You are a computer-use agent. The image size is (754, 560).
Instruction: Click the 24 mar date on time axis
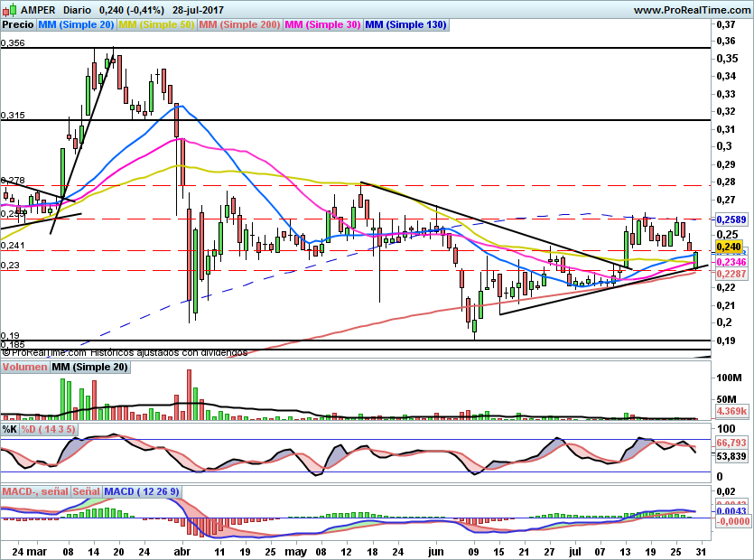29,552
